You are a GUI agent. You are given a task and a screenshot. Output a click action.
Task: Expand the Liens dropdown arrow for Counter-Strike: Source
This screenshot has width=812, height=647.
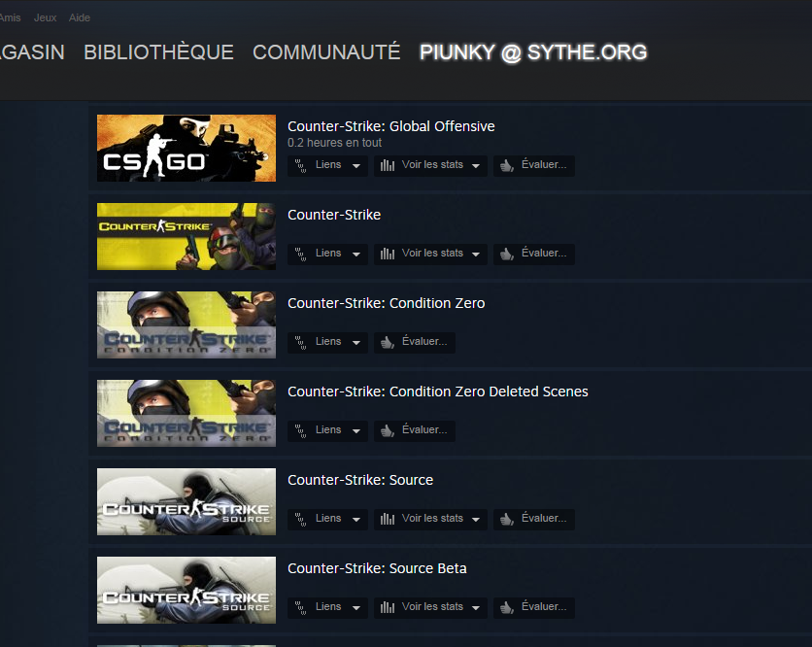(x=356, y=520)
